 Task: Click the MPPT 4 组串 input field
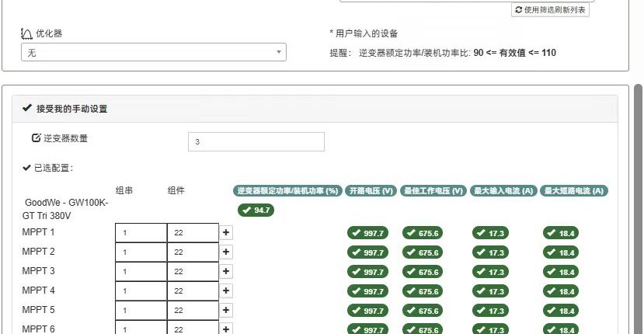141,291
